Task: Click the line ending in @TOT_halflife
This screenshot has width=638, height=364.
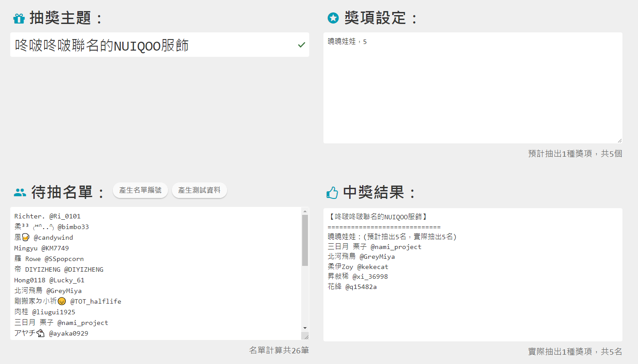Action: pos(68,301)
